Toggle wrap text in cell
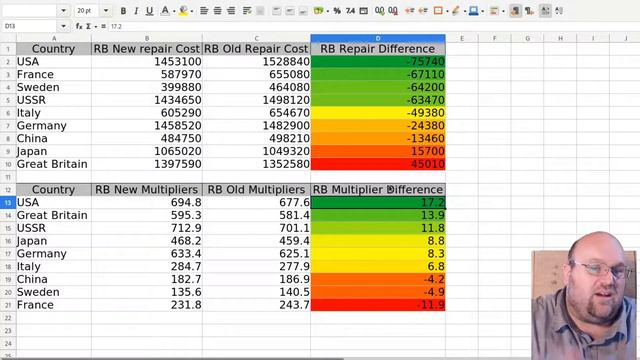 247,11
